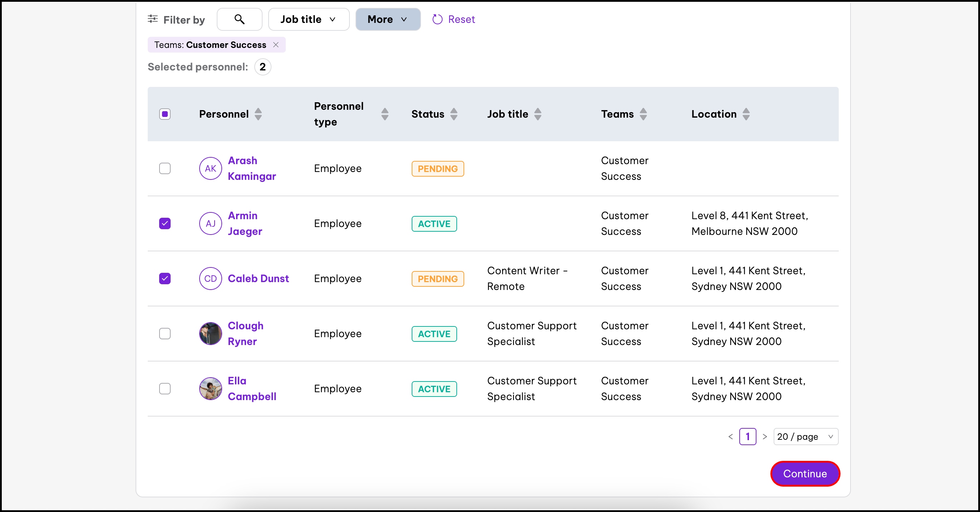This screenshot has width=980, height=512.
Task: Sort by Job title column arrows
Action: click(538, 114)
